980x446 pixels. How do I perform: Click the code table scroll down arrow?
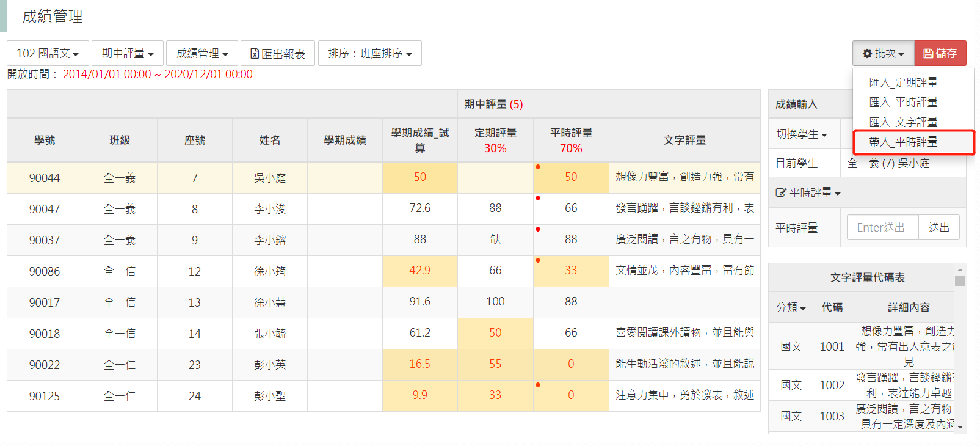(960, 427)
